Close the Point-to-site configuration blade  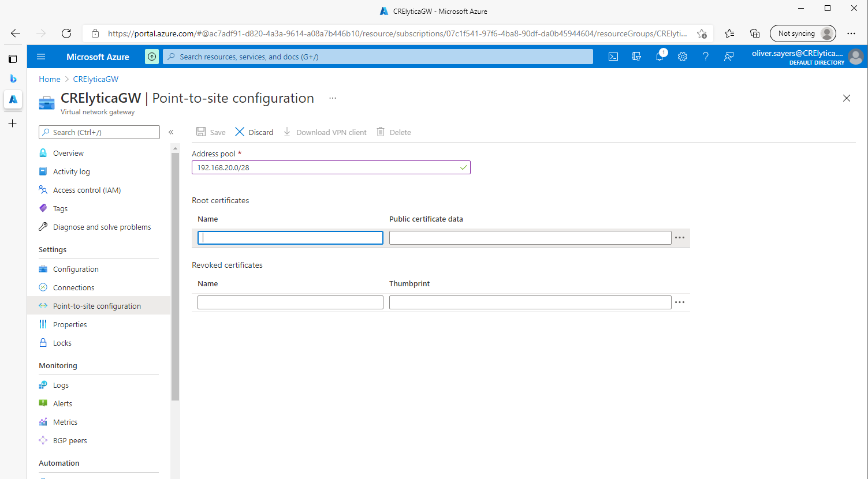click(847, 98)
